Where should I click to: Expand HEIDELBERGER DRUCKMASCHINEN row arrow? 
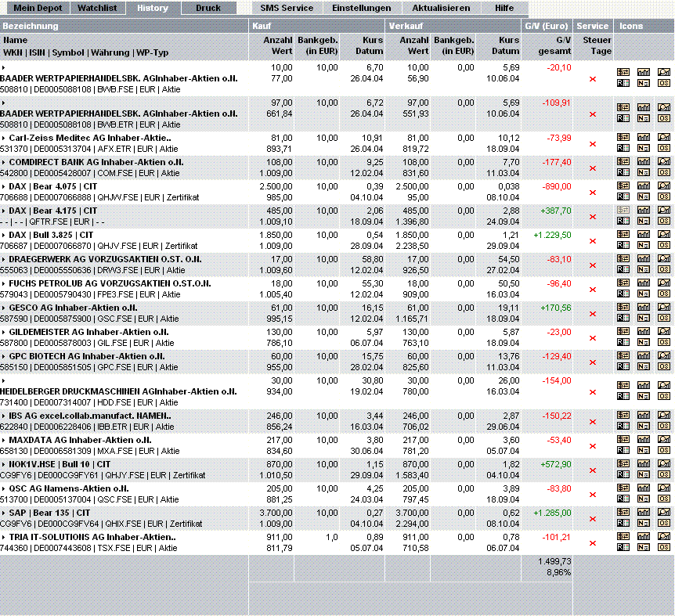(x=3, y=380)
